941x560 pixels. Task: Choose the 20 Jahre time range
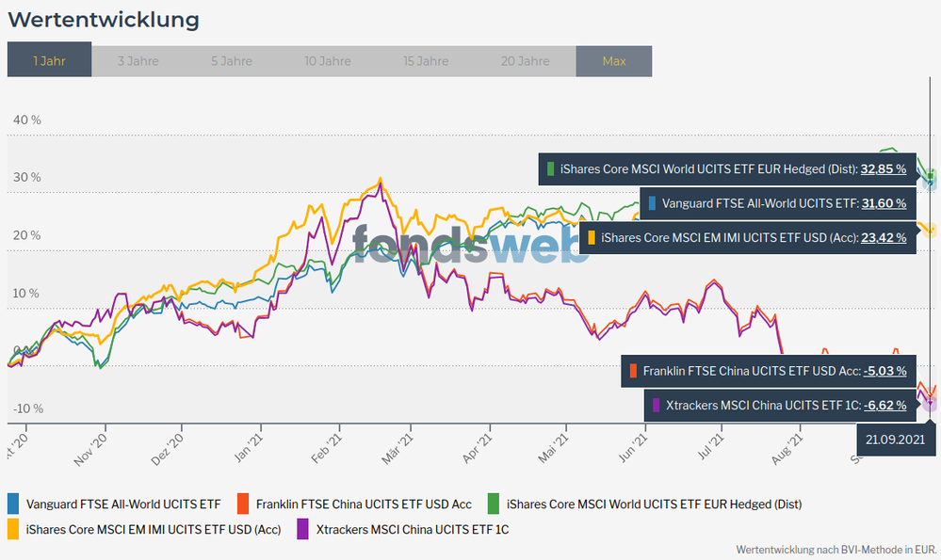(x=525, y=61)
